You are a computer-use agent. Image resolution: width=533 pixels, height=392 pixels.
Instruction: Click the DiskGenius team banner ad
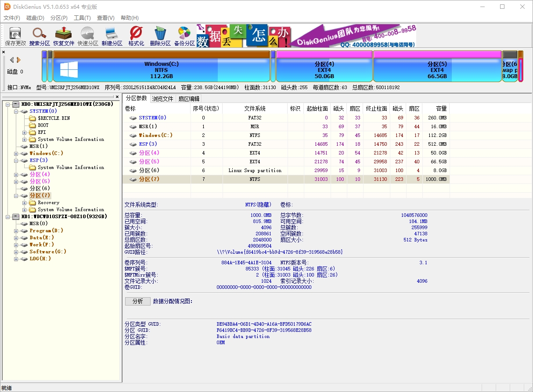(306, 36)
